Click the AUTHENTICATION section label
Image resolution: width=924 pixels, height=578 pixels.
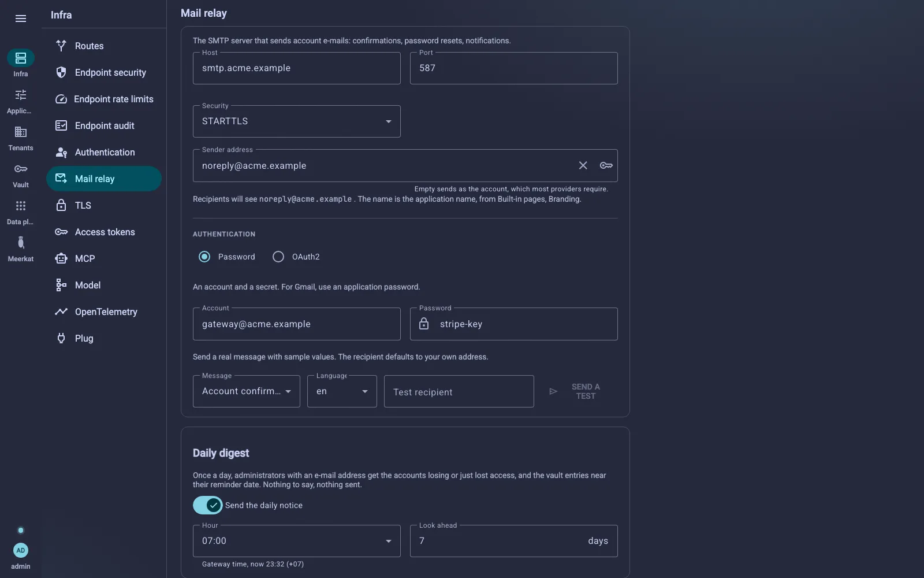click(224, 234)
